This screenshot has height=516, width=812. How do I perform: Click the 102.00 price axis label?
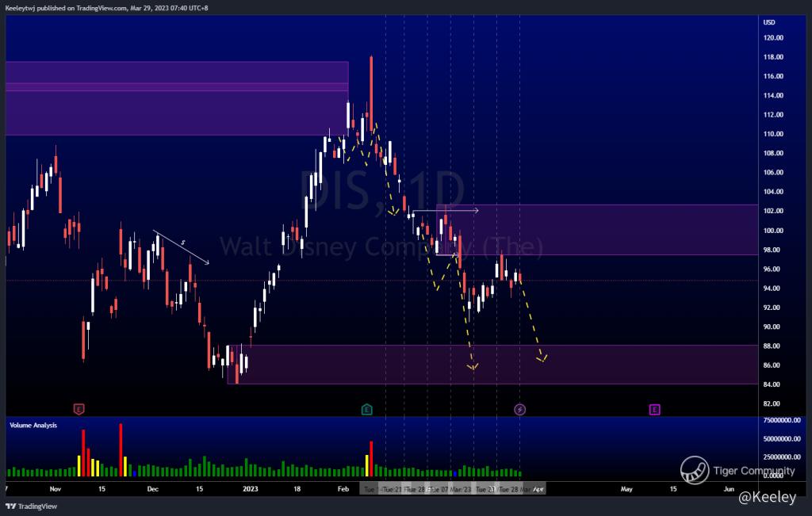(773, 211)
